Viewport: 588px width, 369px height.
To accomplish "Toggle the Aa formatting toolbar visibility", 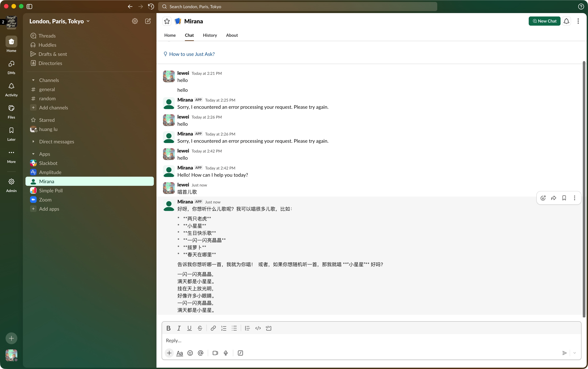I will (x=180, y=353).
